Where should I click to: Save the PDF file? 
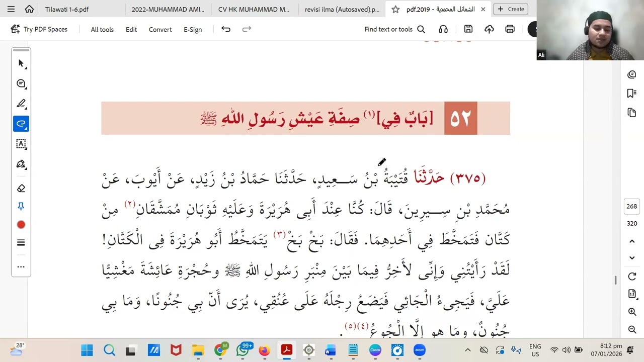point(468,29)
